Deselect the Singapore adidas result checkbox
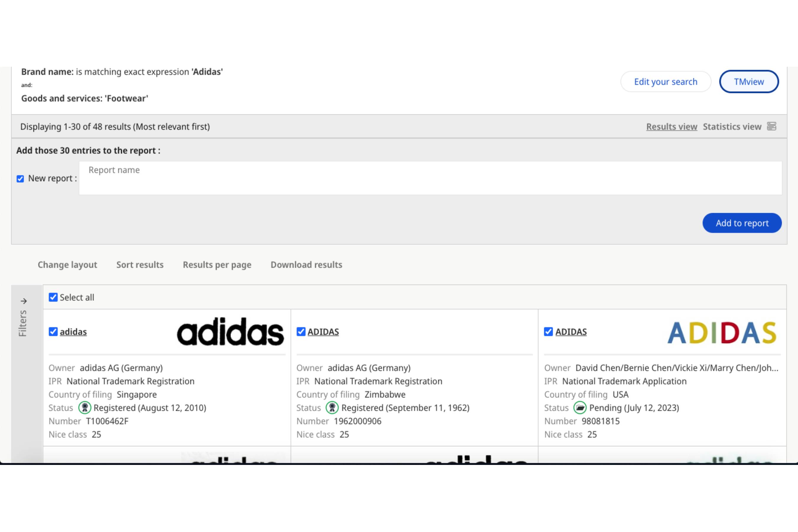798x532 pixels. 53,332
